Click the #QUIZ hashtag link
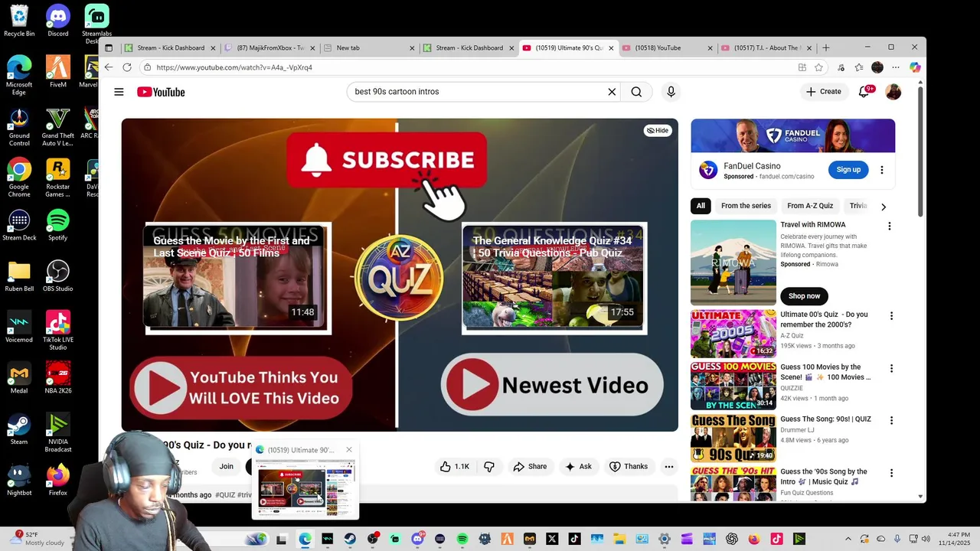Screen dimensions: 980x551 click(225, 495)
